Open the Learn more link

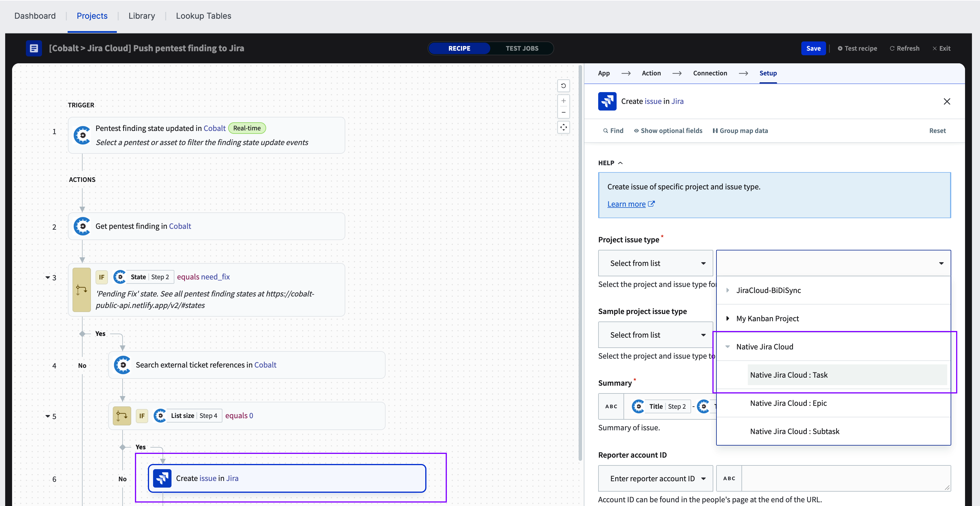(626, 204)
